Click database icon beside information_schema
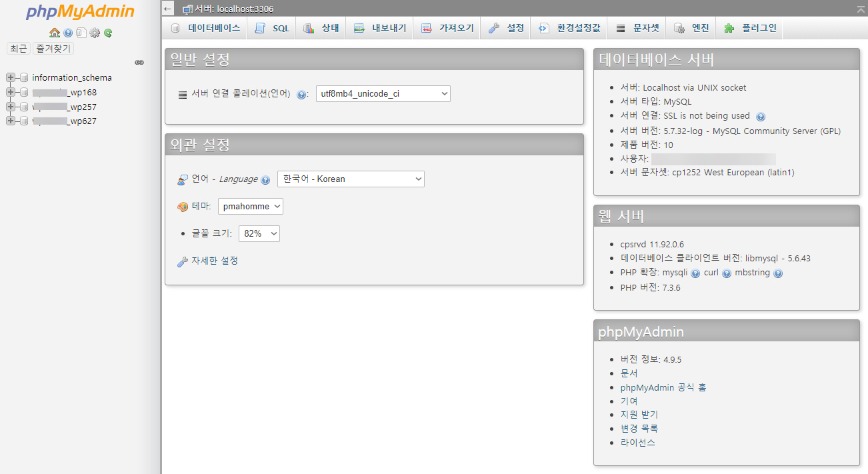This screenshot has height=474, width=868. [x=24, y=78]
